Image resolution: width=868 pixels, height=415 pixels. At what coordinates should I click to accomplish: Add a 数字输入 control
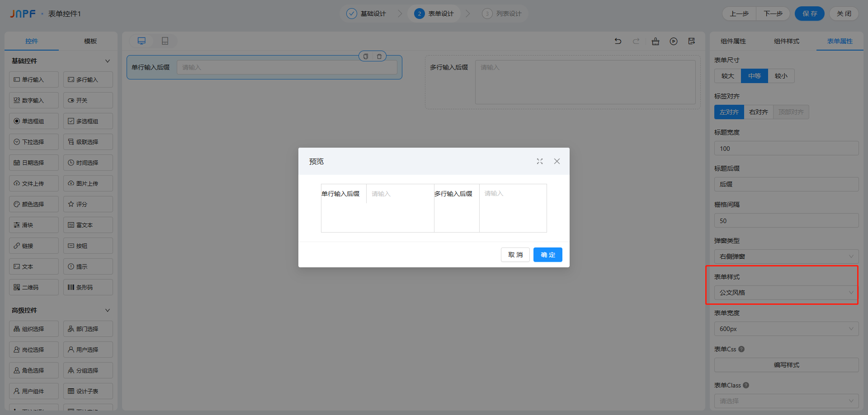34,100
